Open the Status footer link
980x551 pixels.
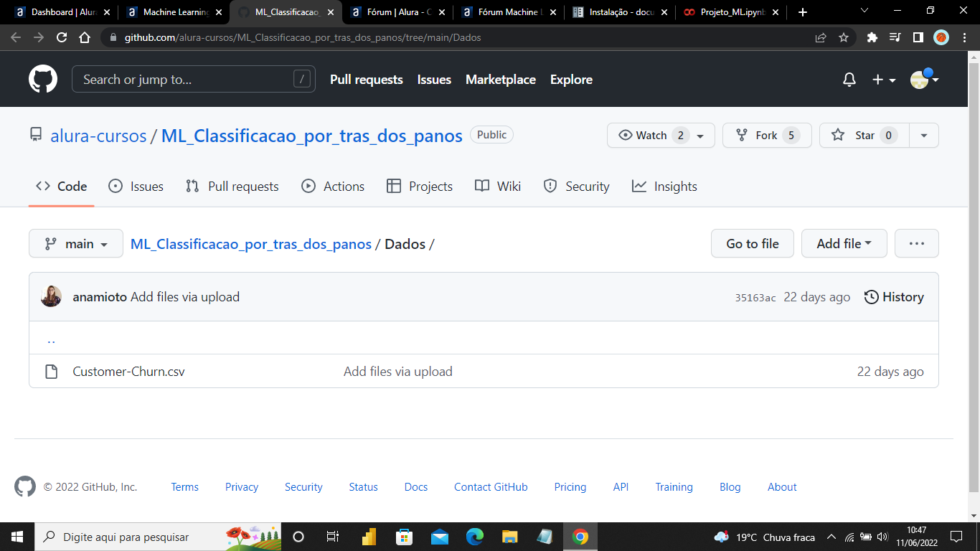click(363, 487)
